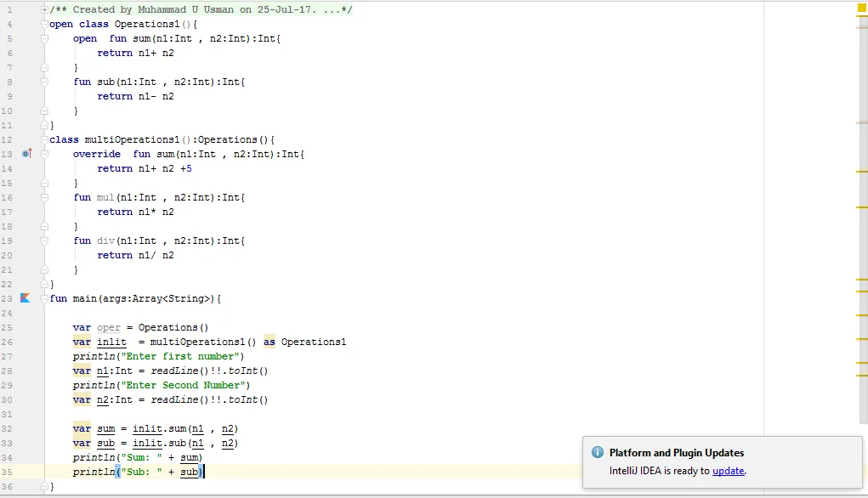868x498 pixels.
Task: Click the string "Sum: " on line 34
Action: coord(141,457)
